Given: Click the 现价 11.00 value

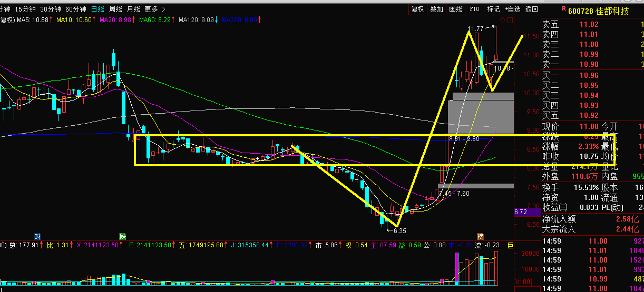Looking at the screenshot, I should coord(589,127).
